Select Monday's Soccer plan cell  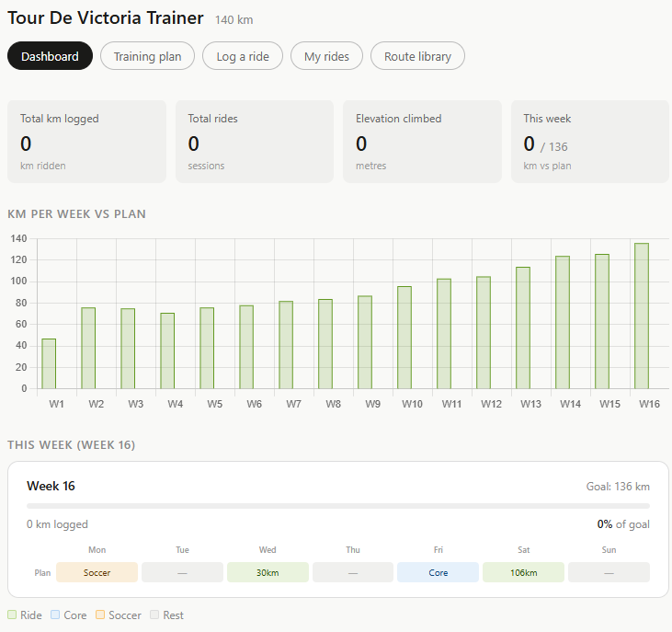click(97, 572)
